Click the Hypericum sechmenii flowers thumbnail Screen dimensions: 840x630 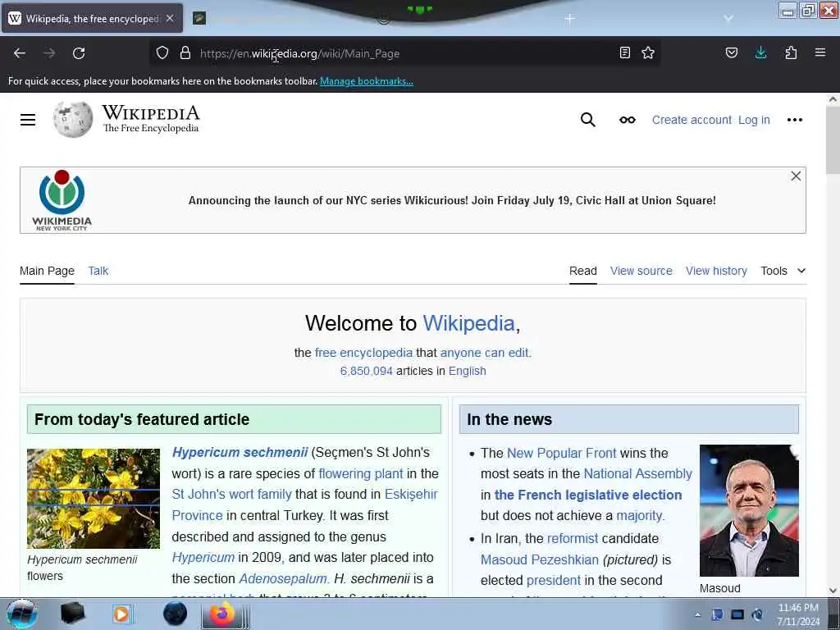click(x=94, y=498)
